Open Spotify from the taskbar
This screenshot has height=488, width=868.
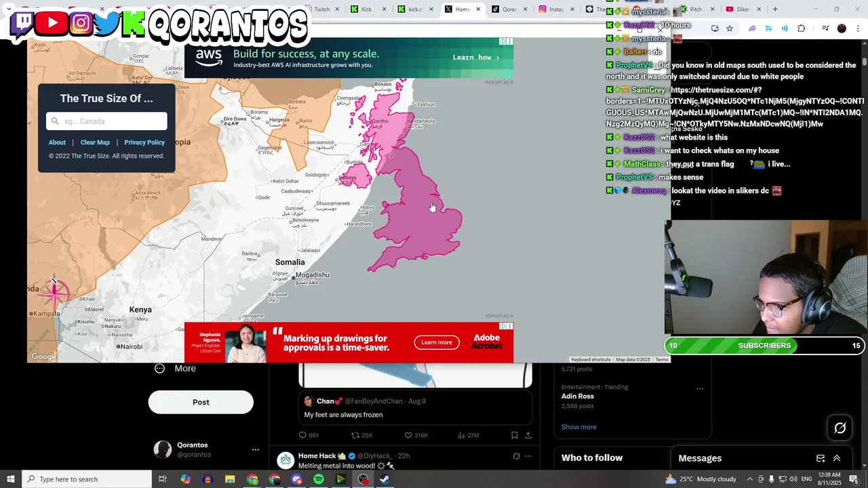point(319,479)
